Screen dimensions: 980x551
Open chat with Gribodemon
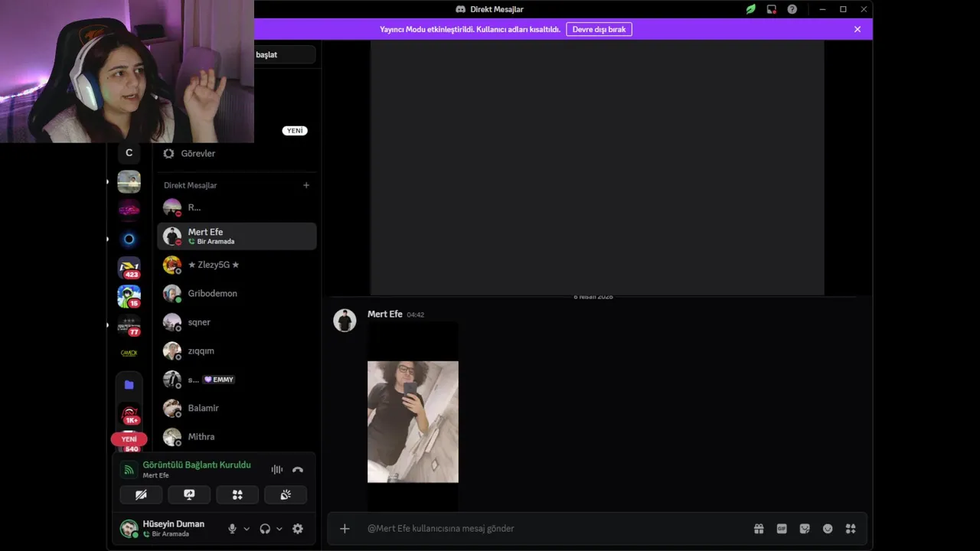tap(237, 293)
